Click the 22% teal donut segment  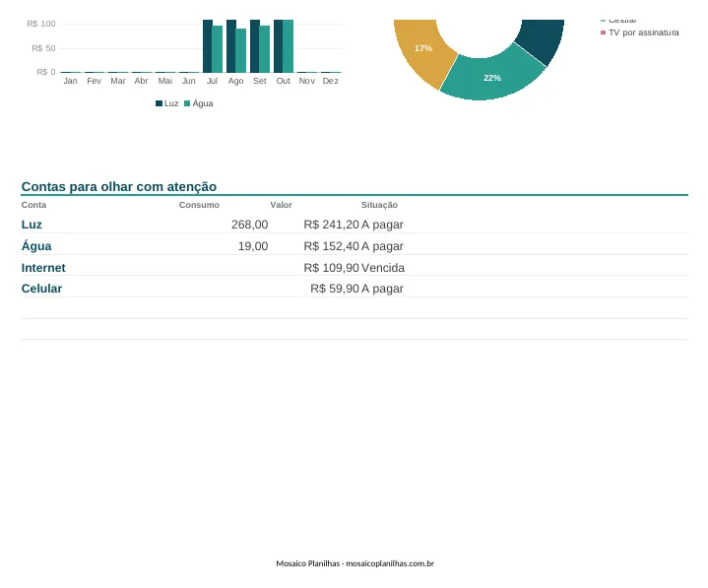(492, 76)
